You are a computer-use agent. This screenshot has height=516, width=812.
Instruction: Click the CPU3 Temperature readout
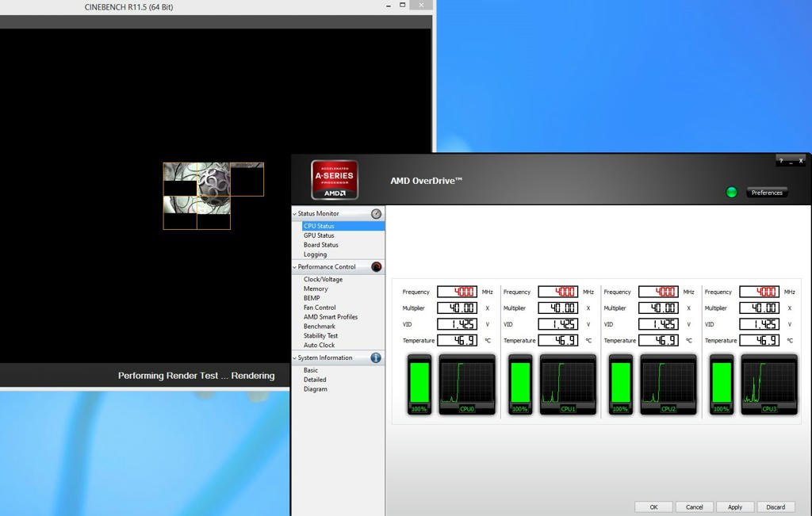(x=760, y=341)
